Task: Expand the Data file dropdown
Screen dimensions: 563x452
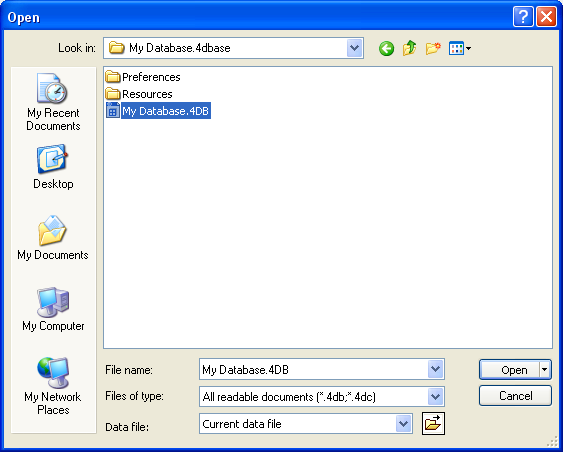Action: 404,424
